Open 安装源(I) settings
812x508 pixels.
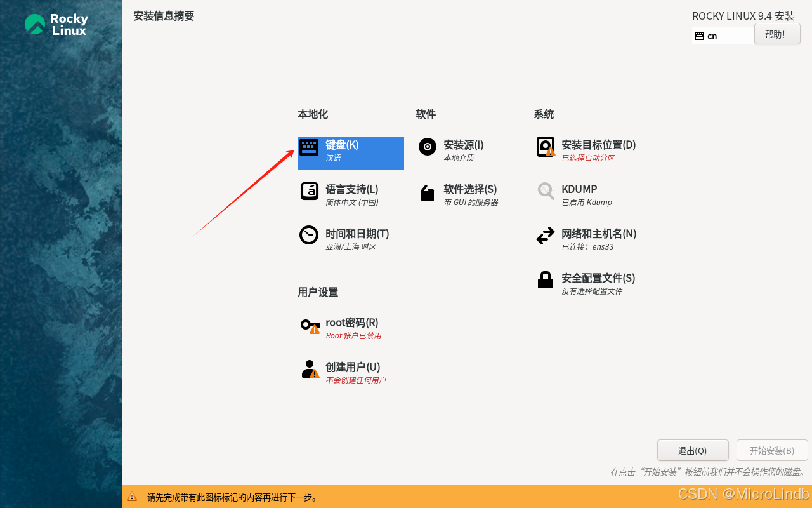click(464, 145)
